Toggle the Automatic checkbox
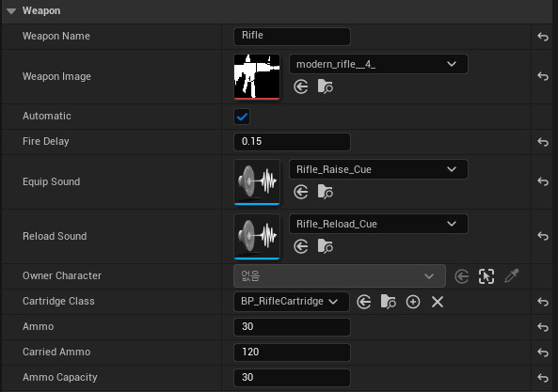 coord(242,117)
